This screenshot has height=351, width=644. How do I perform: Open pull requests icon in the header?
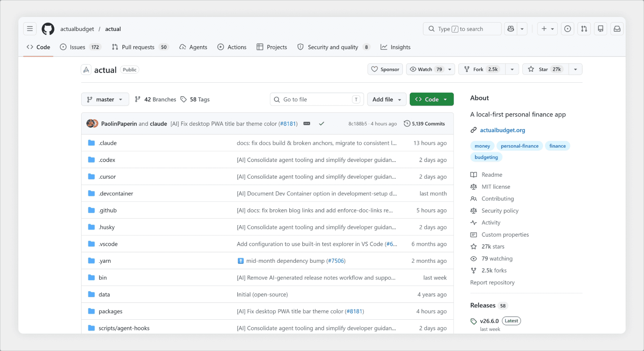[584, 29]
